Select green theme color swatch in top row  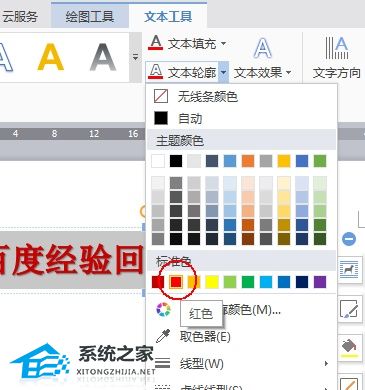320,161
